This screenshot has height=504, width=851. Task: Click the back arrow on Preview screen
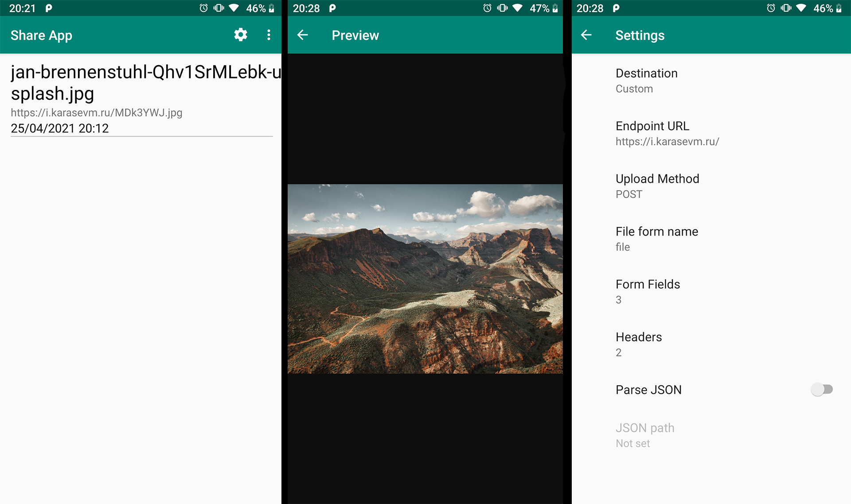pyautogui.click(x=302, y=35)
